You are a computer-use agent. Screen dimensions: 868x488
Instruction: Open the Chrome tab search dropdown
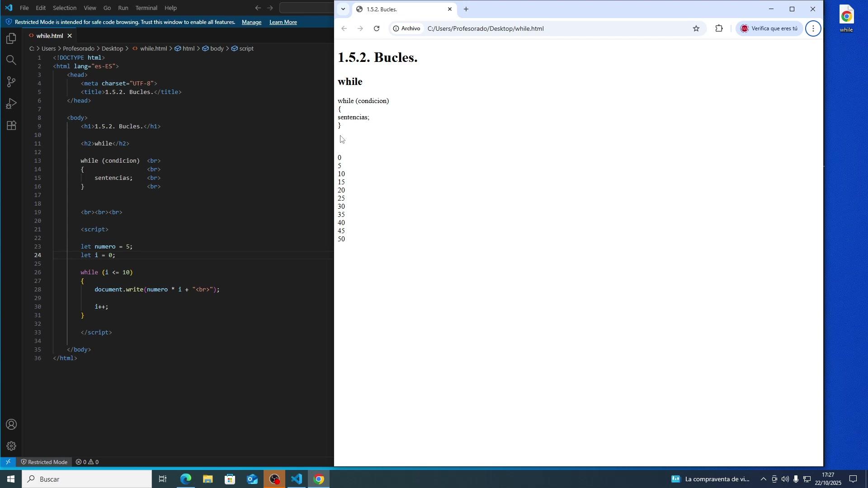tap(343, 9)
